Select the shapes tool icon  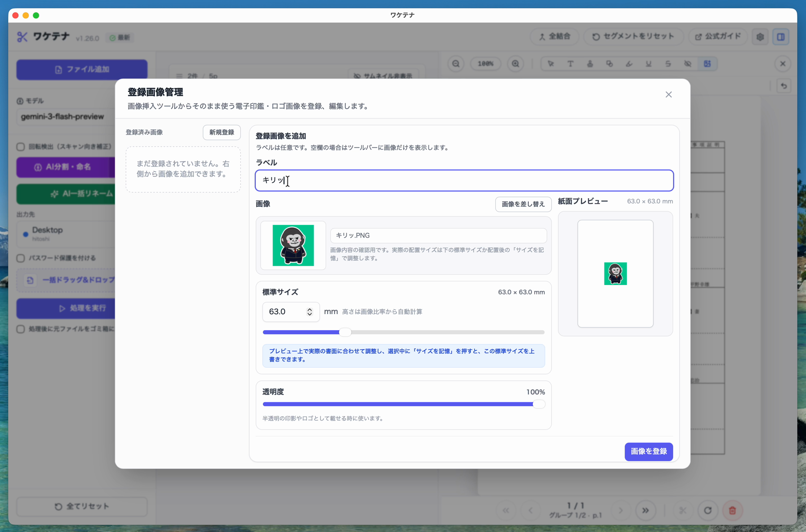coord(609,64)
